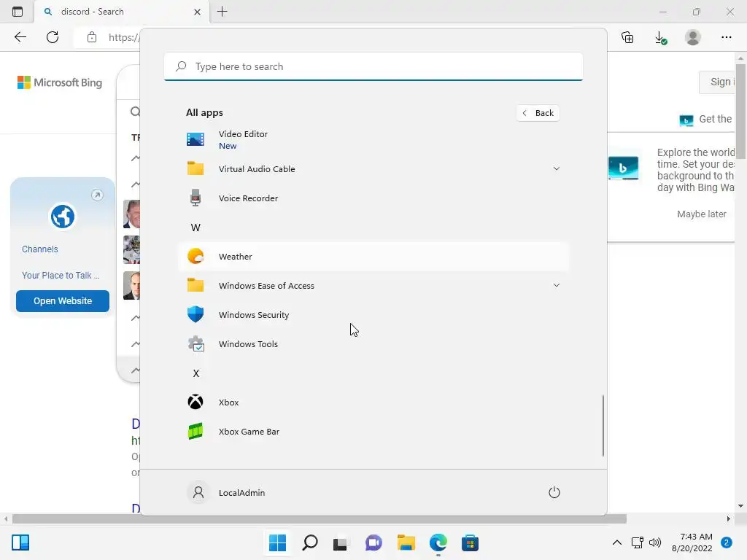Viewport: 747px width, 560px height.
Task: Click the browser vertical scrollbar thumb
Action: tap(741, 111)
